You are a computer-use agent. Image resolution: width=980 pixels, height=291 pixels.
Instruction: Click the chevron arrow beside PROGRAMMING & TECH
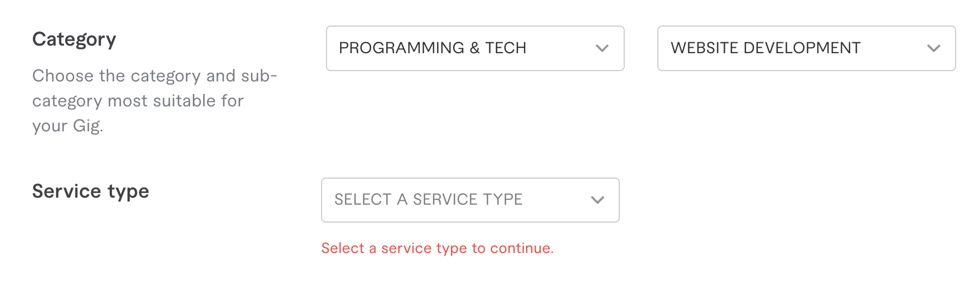(602, 48)
